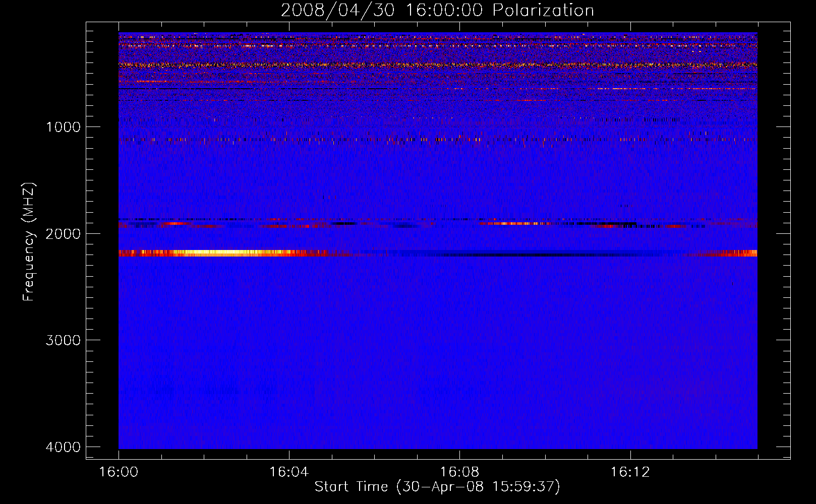Click the 4000 frequency tick label

pos(63,447)
